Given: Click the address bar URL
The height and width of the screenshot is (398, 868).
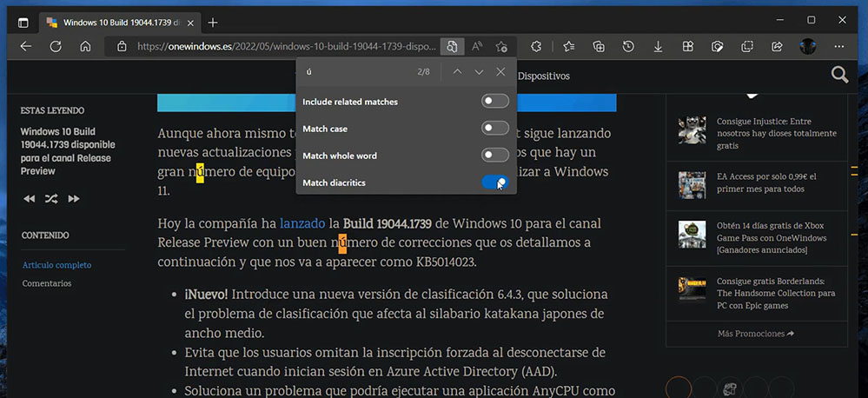Looking at the screenshot, I should [x=287, y=47].
